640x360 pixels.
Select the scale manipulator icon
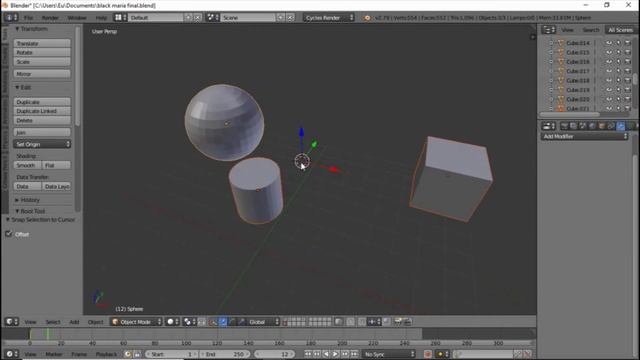coord(242,322)
